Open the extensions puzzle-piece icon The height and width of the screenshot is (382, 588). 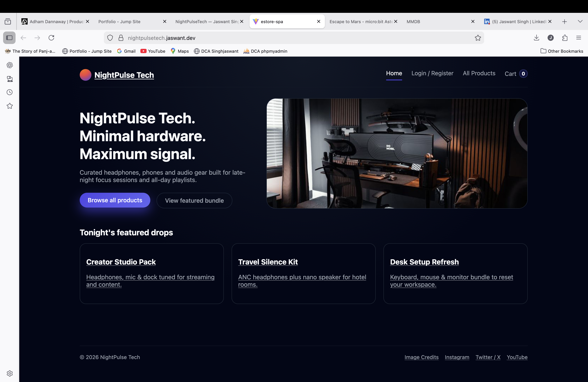565,38
